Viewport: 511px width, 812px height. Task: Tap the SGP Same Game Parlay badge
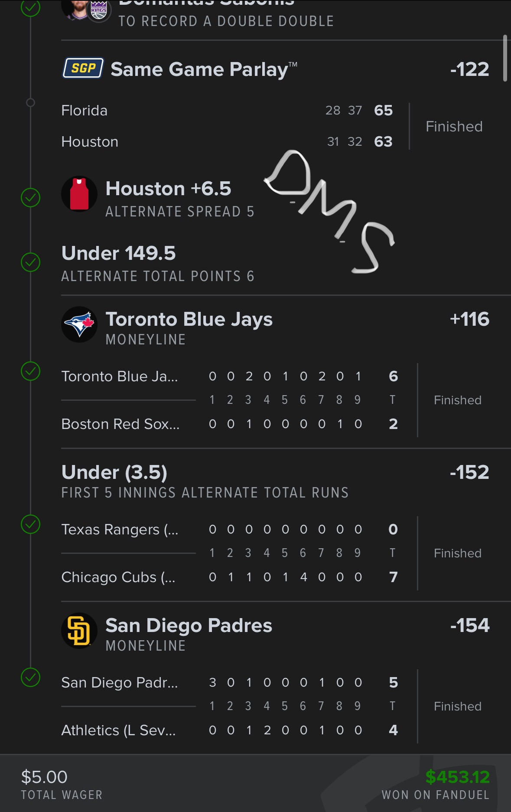tap(83, 68)
